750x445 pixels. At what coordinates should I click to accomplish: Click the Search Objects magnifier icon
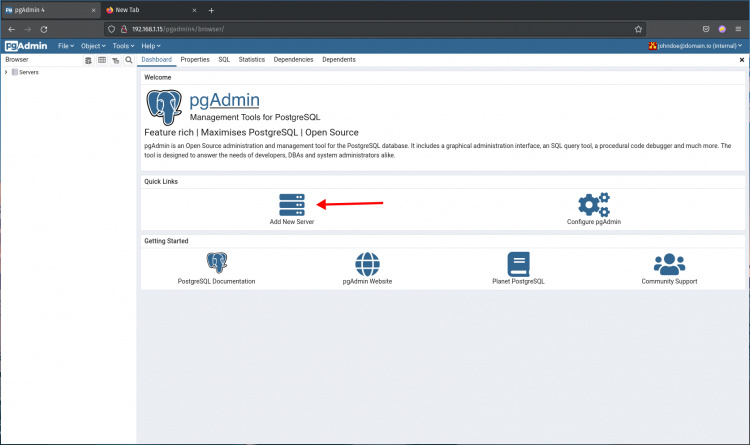click(128, 60)
